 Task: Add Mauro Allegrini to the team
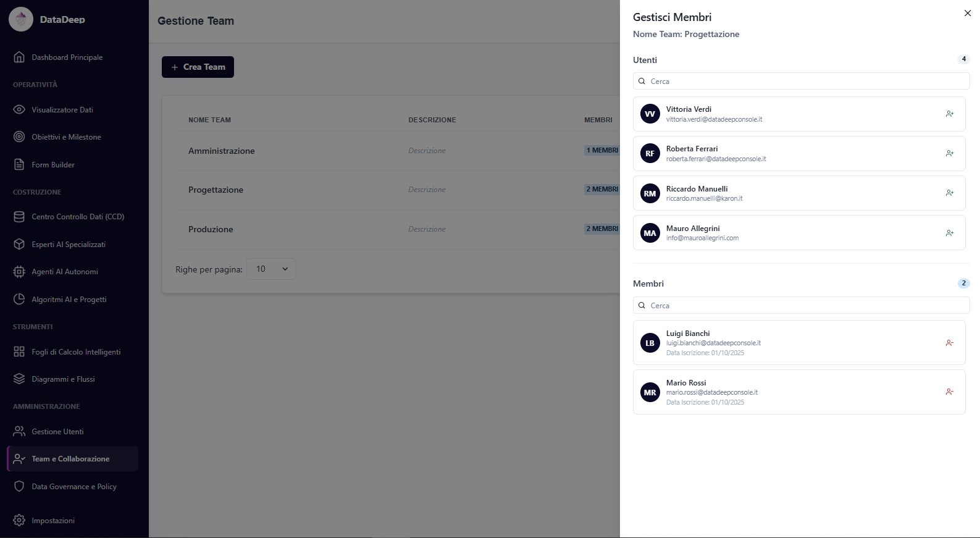950,233
